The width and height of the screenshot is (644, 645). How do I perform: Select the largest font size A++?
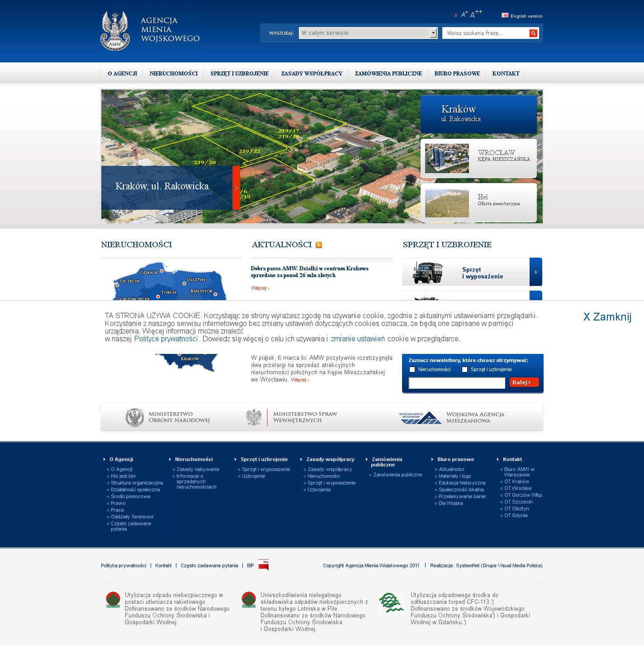(x=476, y=14)
